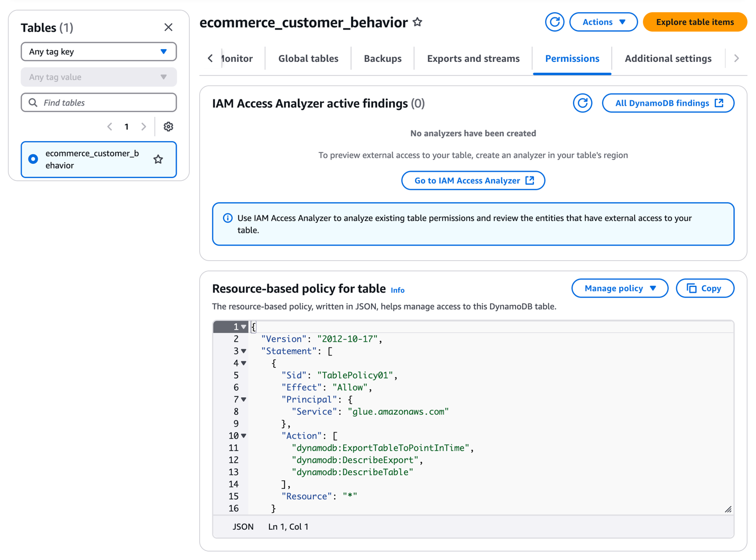756x560 pixels.
Task: Open the Backups tab
Action: point(383,59)
